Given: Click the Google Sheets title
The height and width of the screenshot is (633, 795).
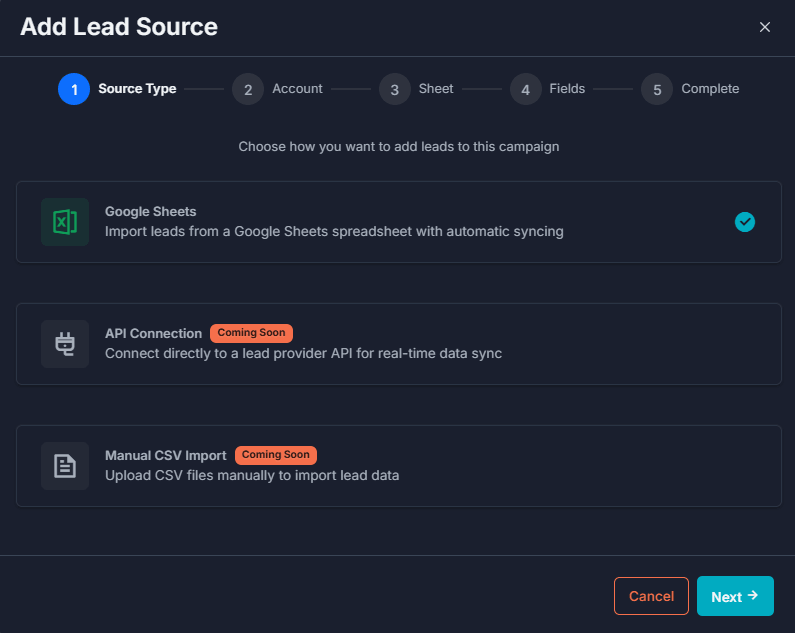Looking at the screenshot, I should (x=151, y=212).
